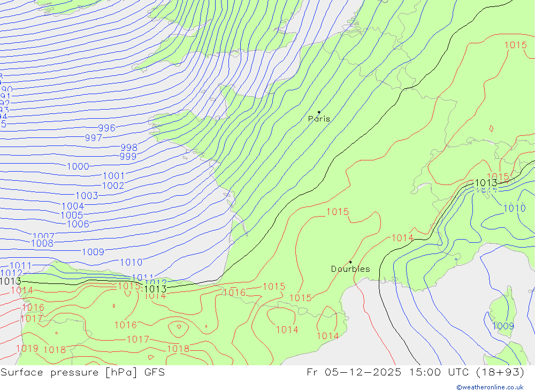The width and height of the screenshot is (535, 392).
Task: Pick the 1002 isobar label
Action: (113, 186)
